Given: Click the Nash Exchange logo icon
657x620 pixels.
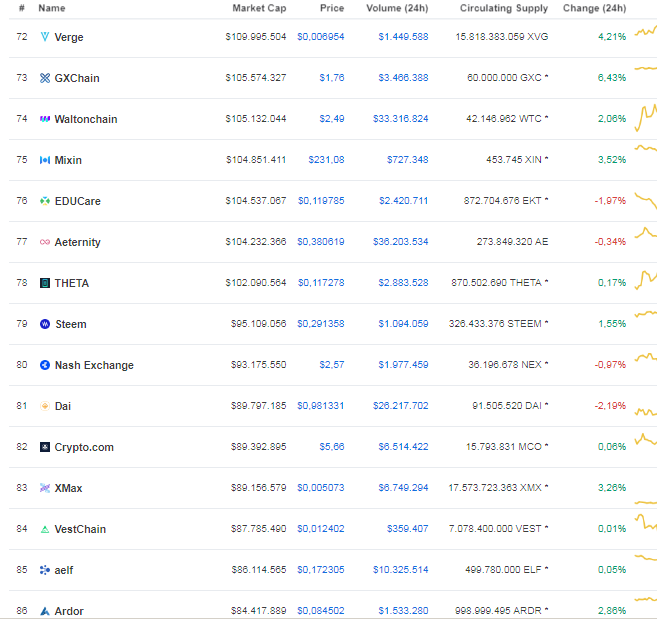Looking at the screenshot, I should 44,365.
